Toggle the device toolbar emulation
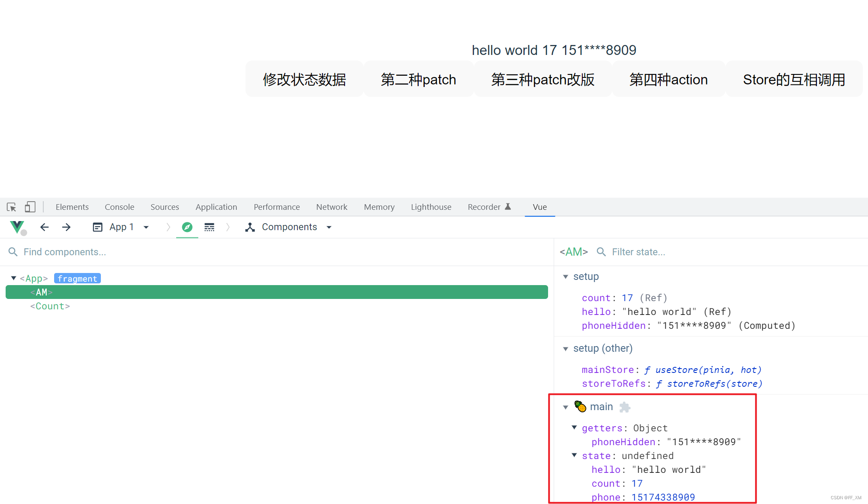 point(30,207)
